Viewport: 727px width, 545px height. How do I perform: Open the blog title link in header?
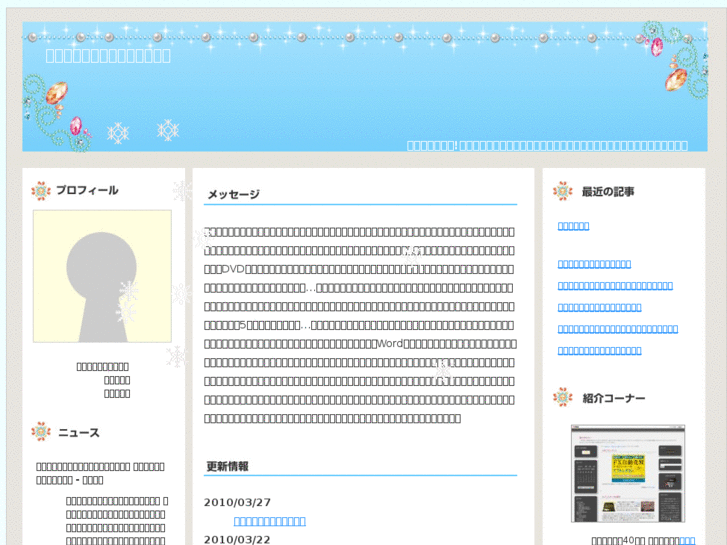[108, 56]
